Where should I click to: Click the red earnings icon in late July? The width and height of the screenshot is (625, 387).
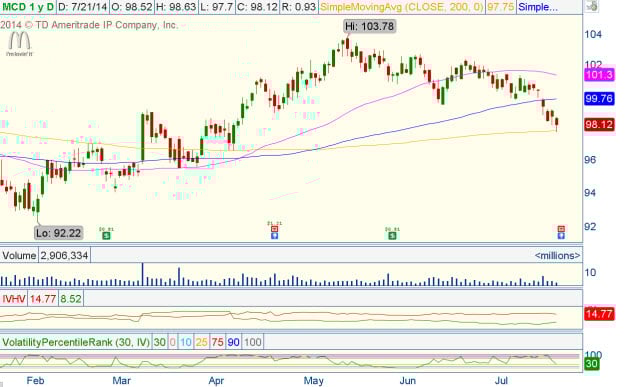[561, 229]
